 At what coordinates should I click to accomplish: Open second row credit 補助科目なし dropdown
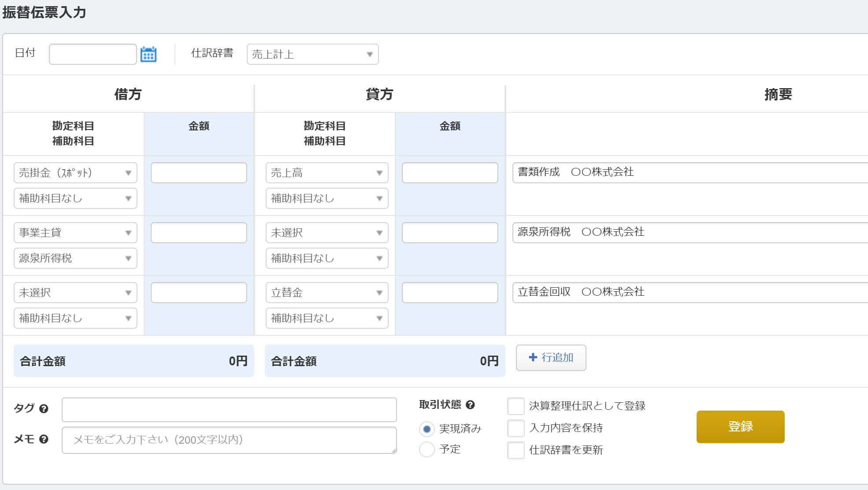pyautogui.click(x=327, y=258)
